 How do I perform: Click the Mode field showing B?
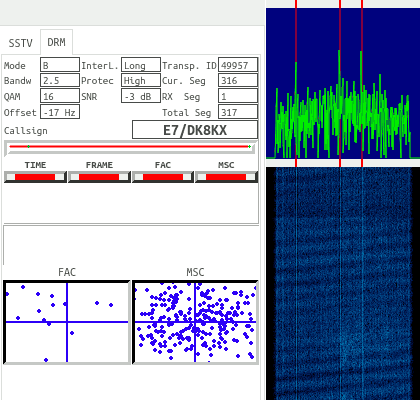[x=60, y=65]
